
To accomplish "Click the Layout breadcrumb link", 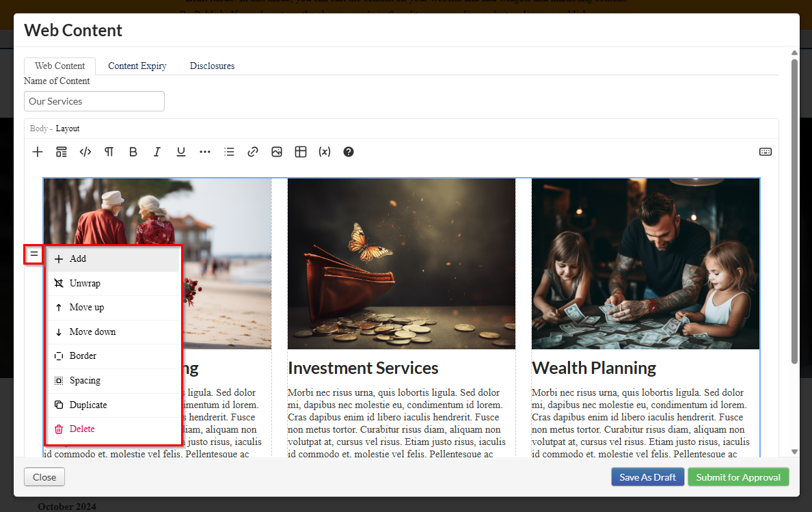I will 67,129.
